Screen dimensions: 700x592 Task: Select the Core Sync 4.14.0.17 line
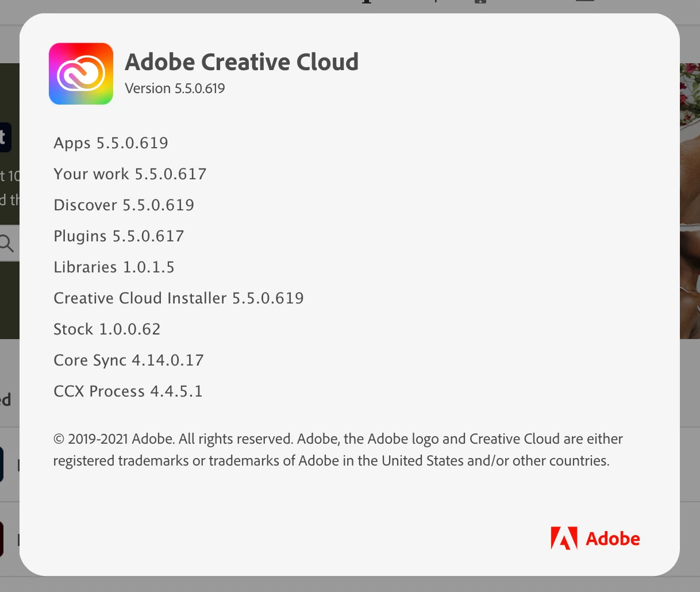click(x=129, y=360)
